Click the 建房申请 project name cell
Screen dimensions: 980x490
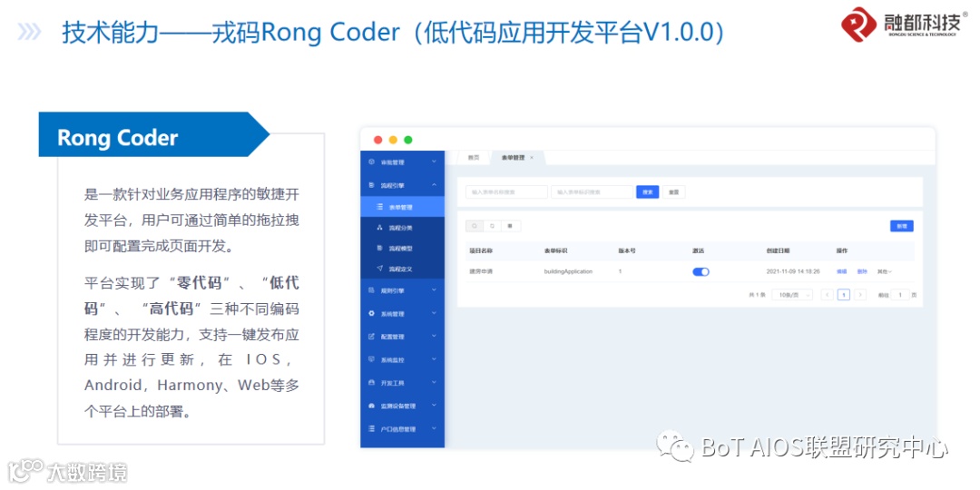tap(481, 272)
